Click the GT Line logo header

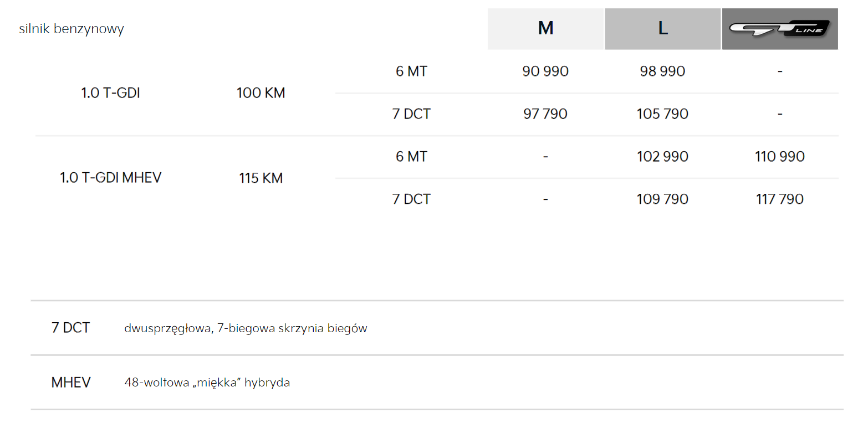(x=779, y=29)
